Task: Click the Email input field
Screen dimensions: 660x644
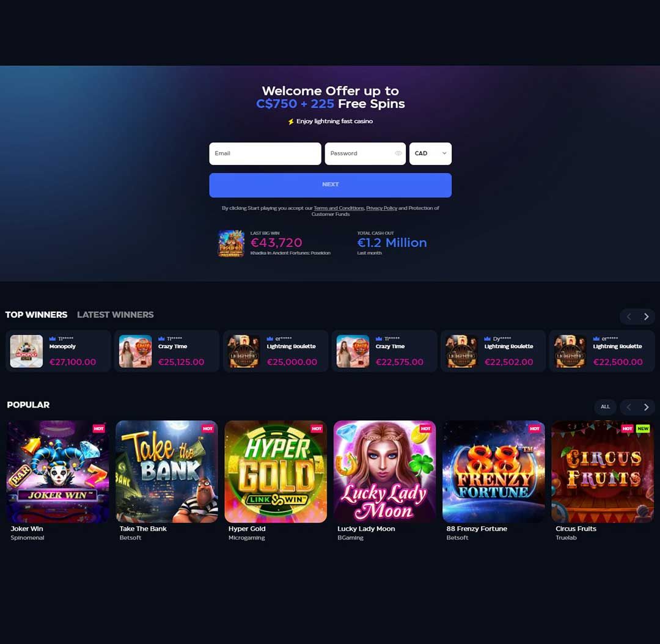Action: [x=265, y=153]
